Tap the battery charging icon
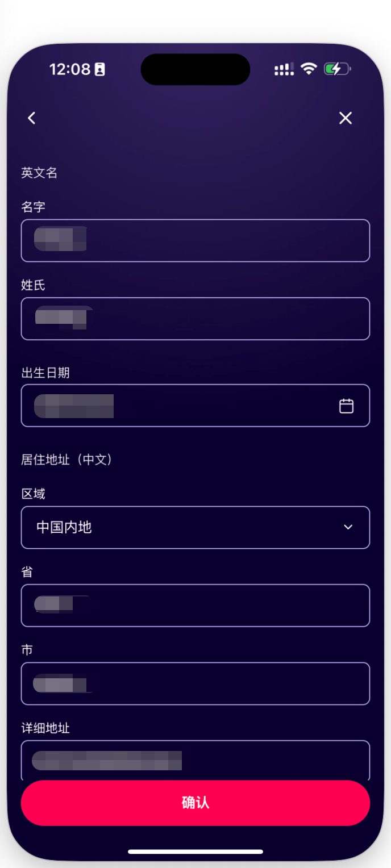 [337, 69]
